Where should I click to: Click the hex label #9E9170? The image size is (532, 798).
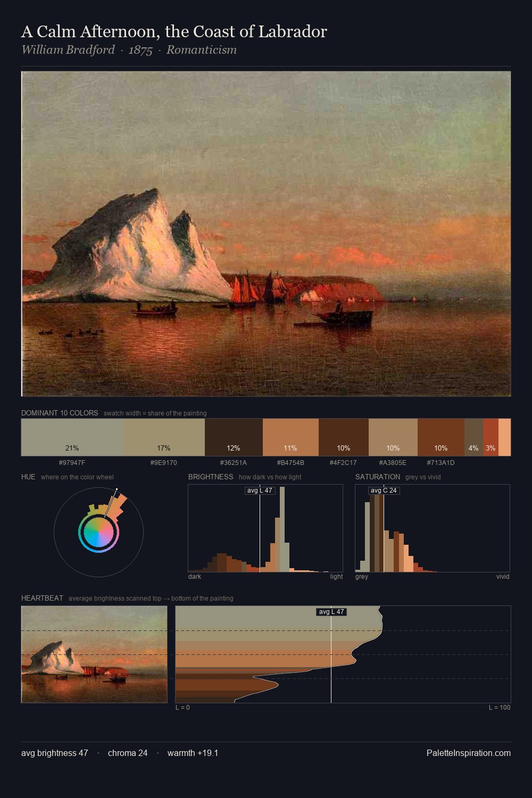coord(164,463)
